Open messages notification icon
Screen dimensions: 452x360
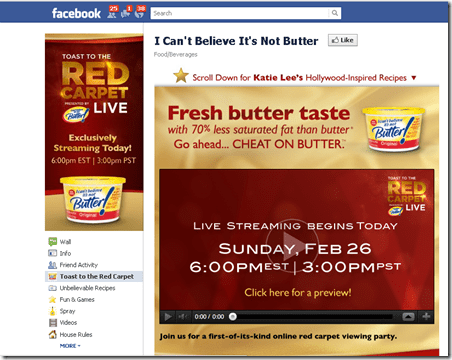coord(127,12)
